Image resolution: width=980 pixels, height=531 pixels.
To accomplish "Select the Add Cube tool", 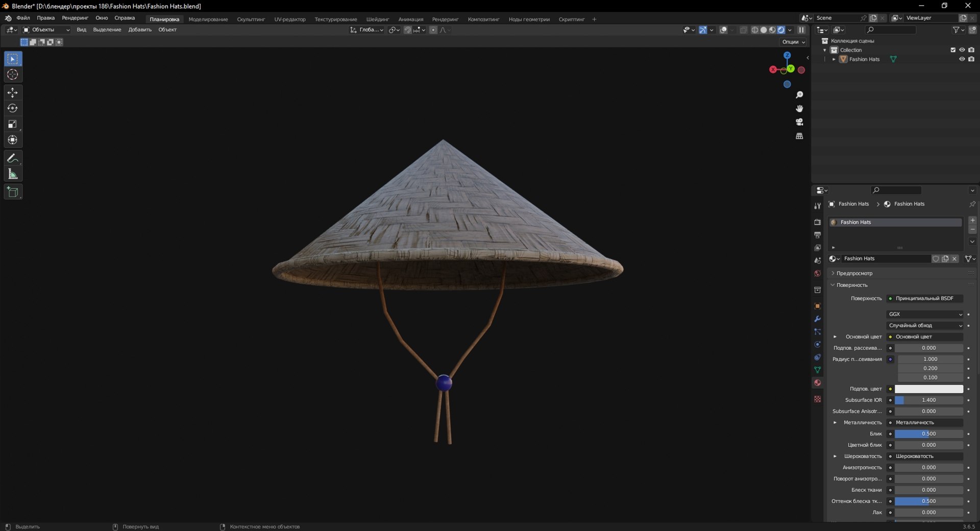I will tap(13, 192).
